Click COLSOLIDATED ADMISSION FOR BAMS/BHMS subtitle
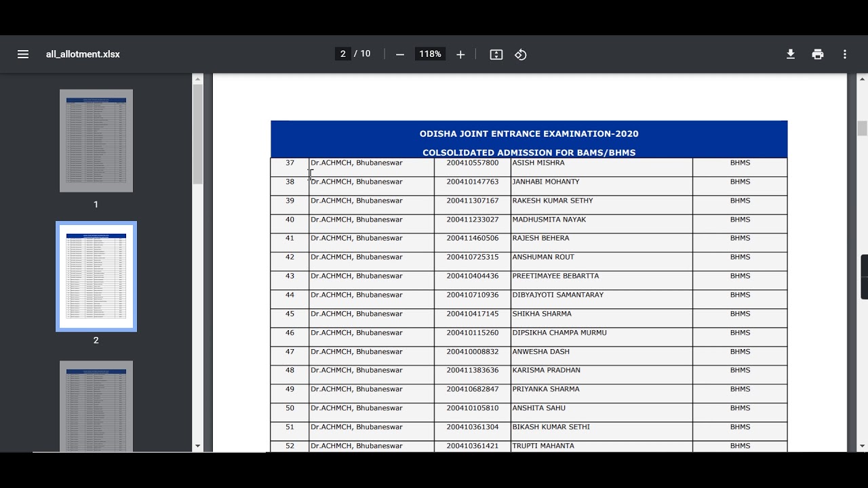Viewport: 868px width, 488px height. click(x=529, y=152)
